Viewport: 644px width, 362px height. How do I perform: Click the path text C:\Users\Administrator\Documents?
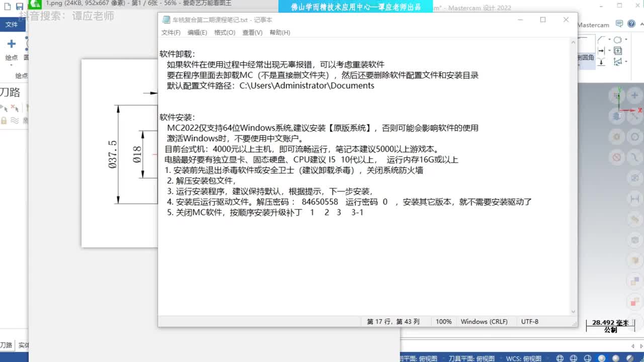click(x=307, y=85)
